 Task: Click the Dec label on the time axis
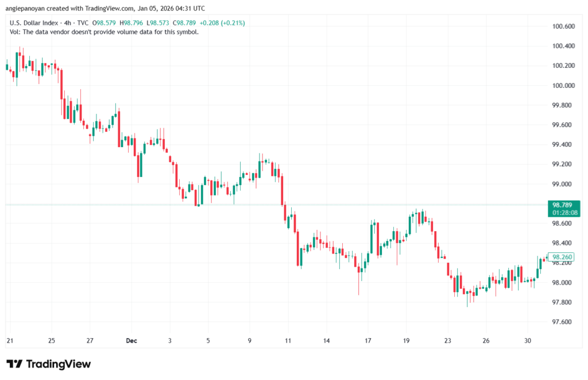[x=131, y=340]
